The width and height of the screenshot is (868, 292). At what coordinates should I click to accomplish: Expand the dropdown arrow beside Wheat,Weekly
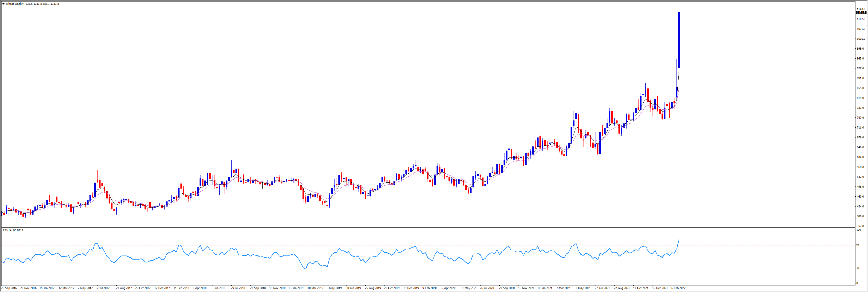3,4
